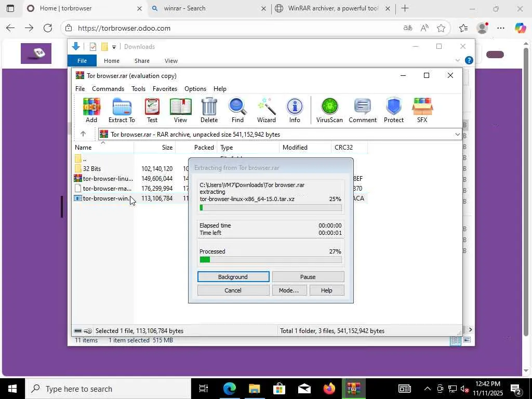Screen dimensions: 532x399
Task: Switch to the Explorer Share tab
Action: 142,61
